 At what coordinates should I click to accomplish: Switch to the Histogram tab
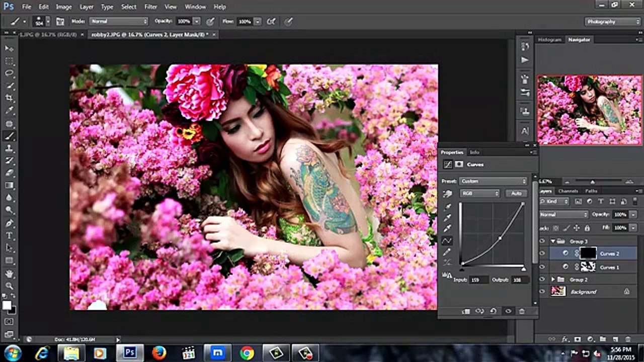549,40
